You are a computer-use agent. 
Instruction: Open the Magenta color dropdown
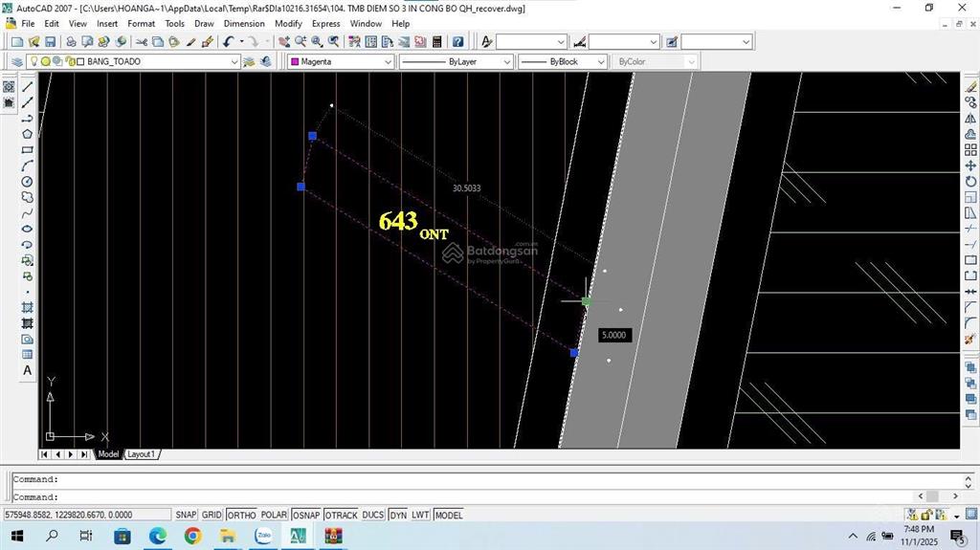[x=388, y=61]
